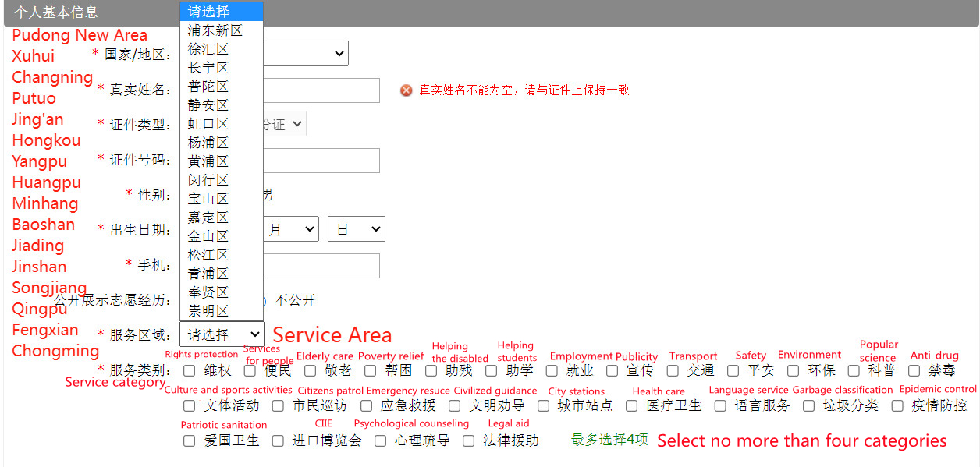The height and width of the screenshot is (467, 980).
Task: Pick 崇明区 district option
Action: [x=222, y=311]
